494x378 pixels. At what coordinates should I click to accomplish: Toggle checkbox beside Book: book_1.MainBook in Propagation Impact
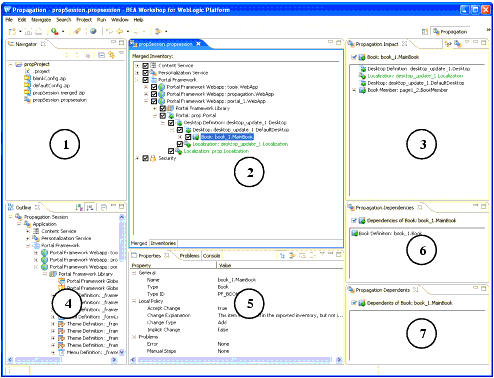(354, 57)
